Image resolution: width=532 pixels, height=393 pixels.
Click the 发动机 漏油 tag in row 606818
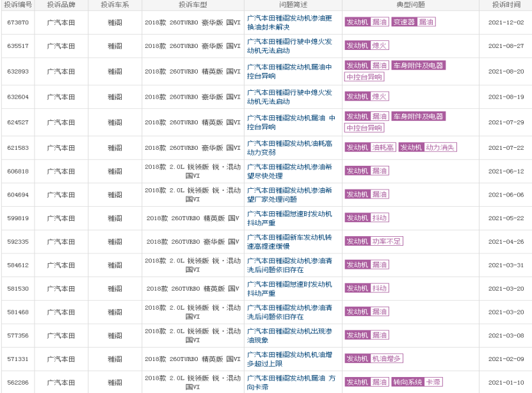tap(367, 170)
